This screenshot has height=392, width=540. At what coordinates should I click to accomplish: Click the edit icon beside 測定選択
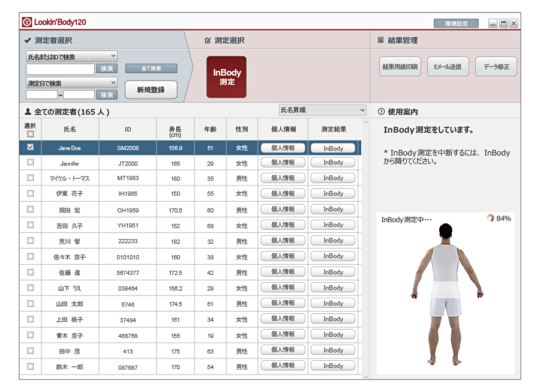click(208, 41)
